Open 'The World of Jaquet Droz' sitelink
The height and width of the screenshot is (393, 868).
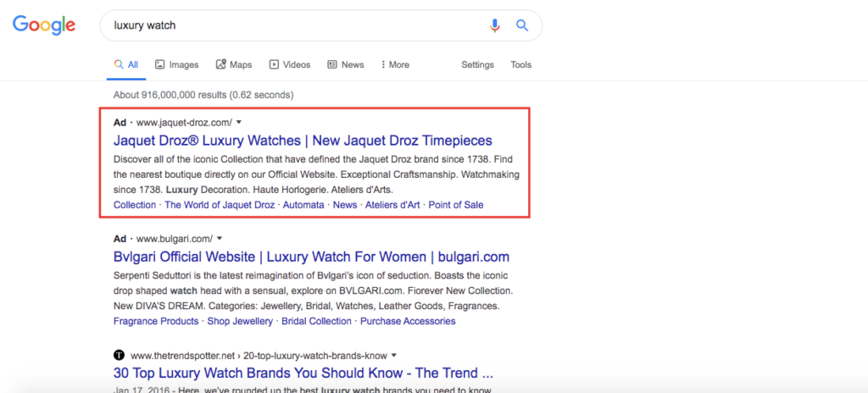[220, 205]
